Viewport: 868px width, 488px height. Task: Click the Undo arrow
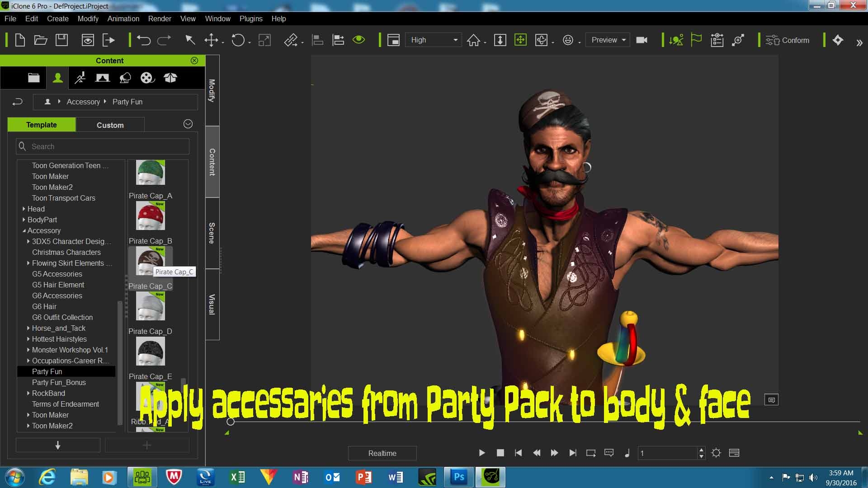(x=144, y=40)
